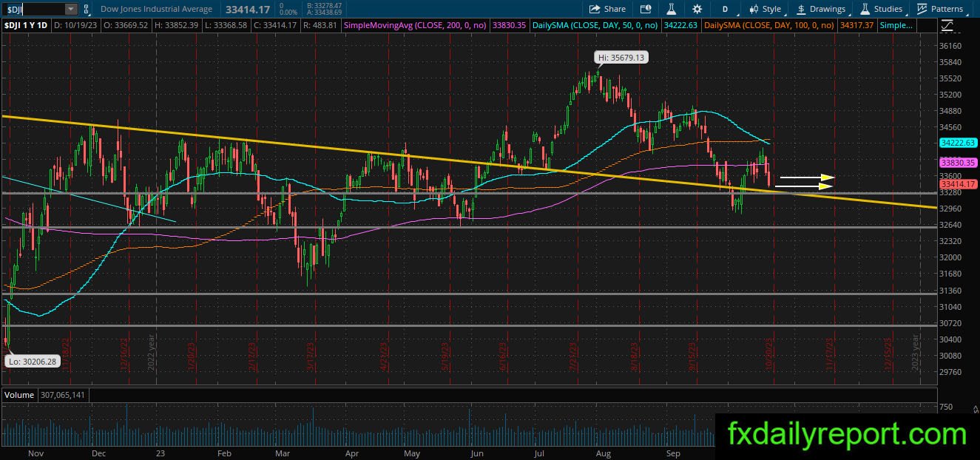The width and height of the screenshot is (980, 460).
Task: Click the symbol link clip icon
Action: [x=88, y=9]
